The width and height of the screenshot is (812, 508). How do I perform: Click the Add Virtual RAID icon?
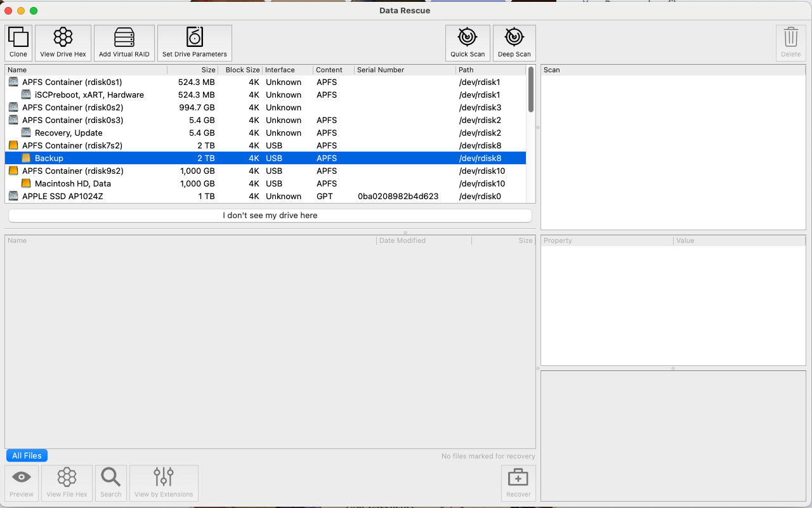tap(124, 42)
